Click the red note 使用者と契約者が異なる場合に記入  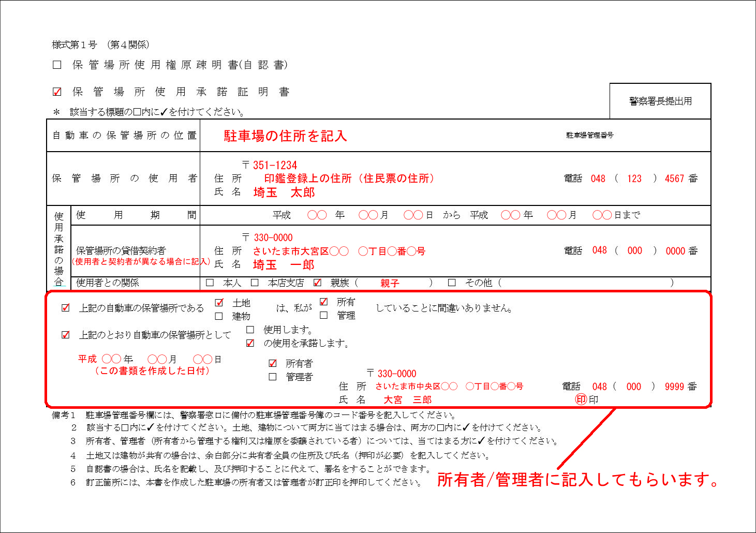[x=141, y=262]
